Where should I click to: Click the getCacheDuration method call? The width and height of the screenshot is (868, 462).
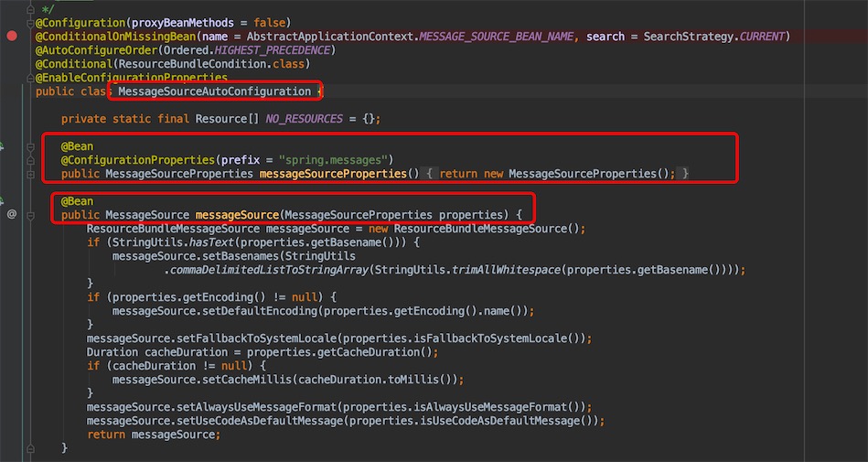pyautogui.click(x=369, y=352)
